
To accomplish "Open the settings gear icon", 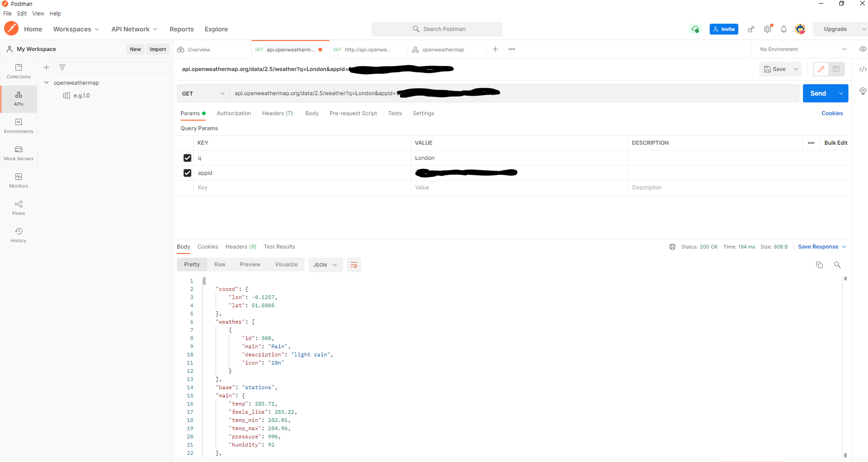I will point(767,29).
